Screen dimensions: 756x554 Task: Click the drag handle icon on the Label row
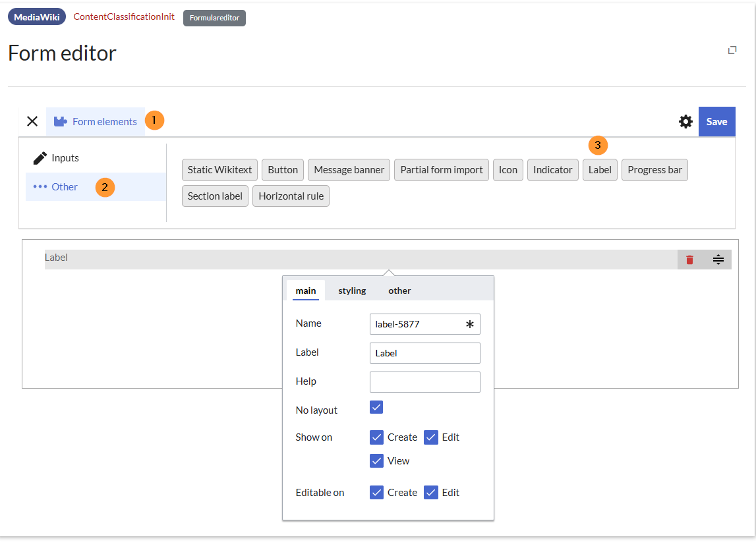[x=718, y=260]
